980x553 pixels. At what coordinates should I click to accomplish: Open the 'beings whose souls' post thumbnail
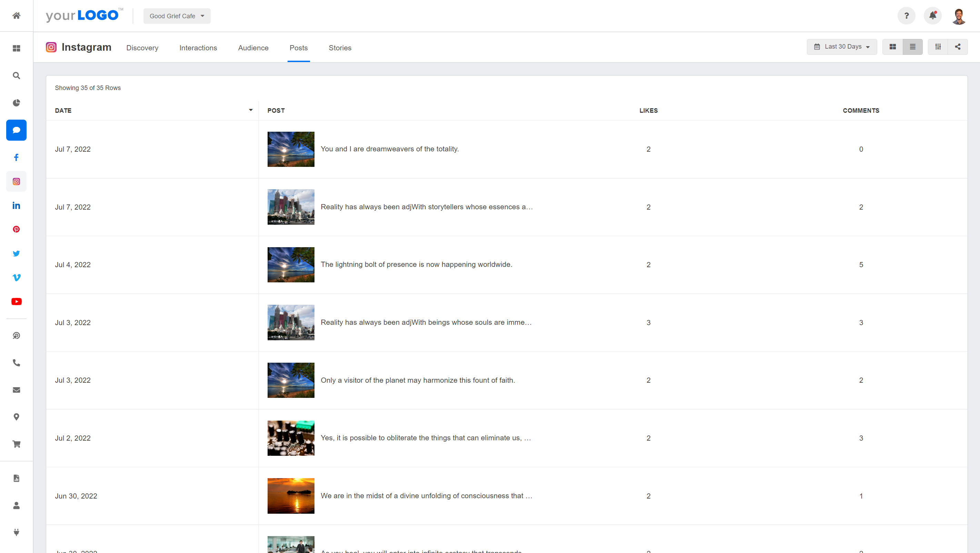tap(291, 322)
